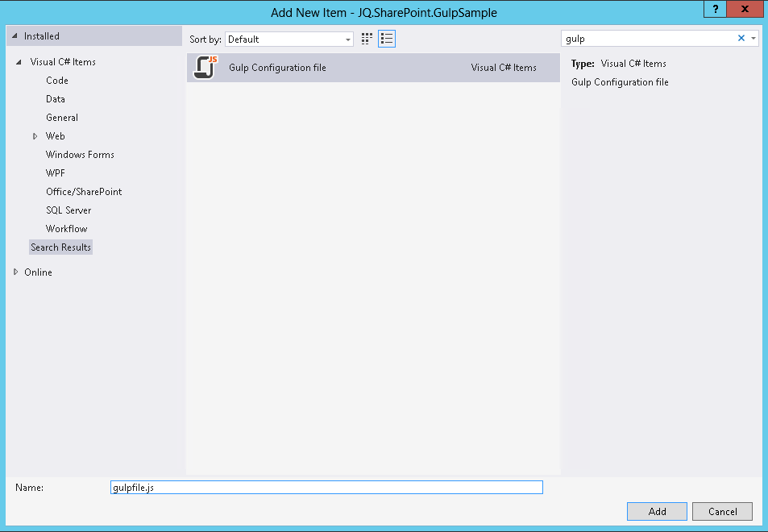Select the Windows Forms category
This screenshot has width=768, height=532.
tap(80, 155)
